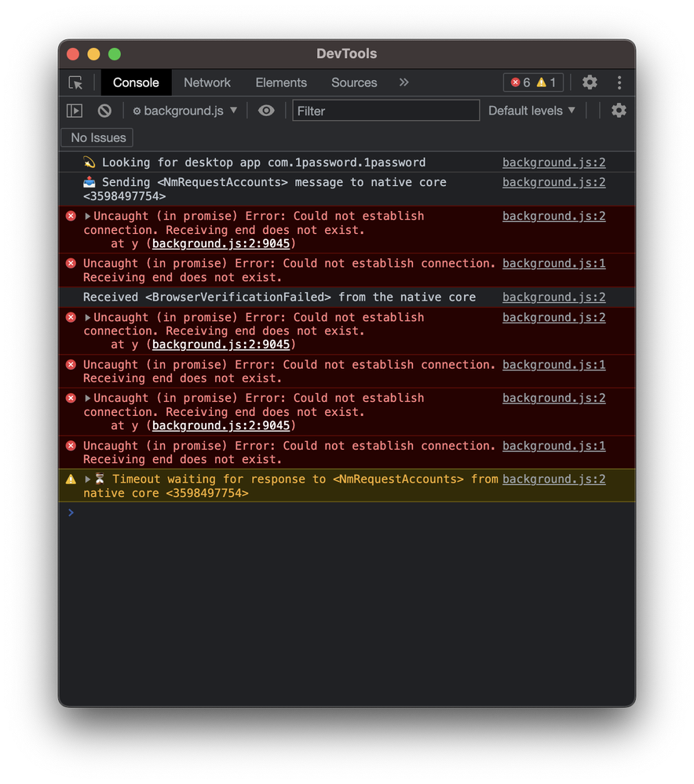Activate the inspect element picker icon
This screenshot has width=694, height=784.
pos(75,82)
